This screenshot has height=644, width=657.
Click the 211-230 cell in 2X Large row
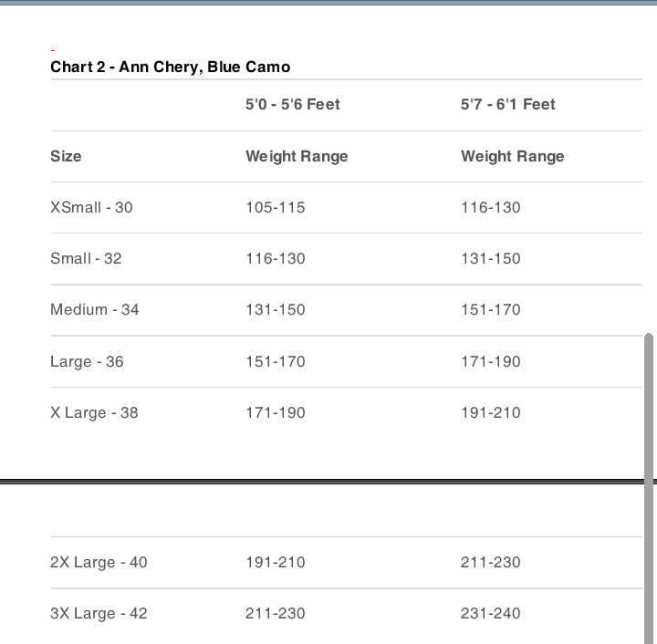(490, 562)
